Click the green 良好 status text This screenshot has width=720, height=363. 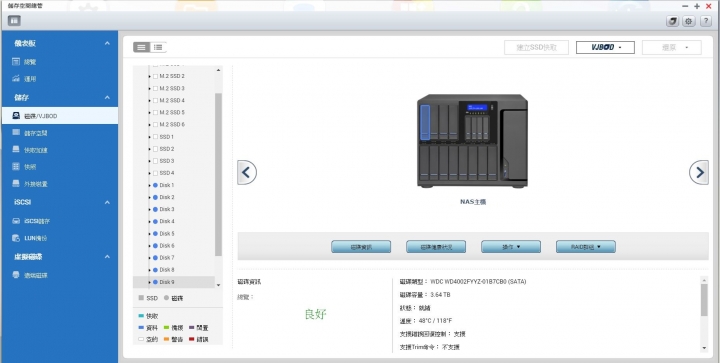click(x=315, y=314)
